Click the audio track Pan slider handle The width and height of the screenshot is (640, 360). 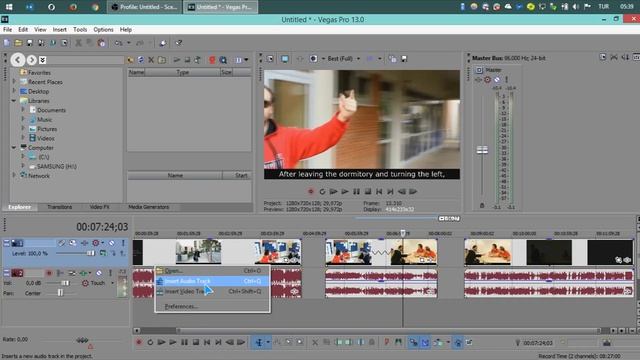pyautogui.click(x=60, y=293)
